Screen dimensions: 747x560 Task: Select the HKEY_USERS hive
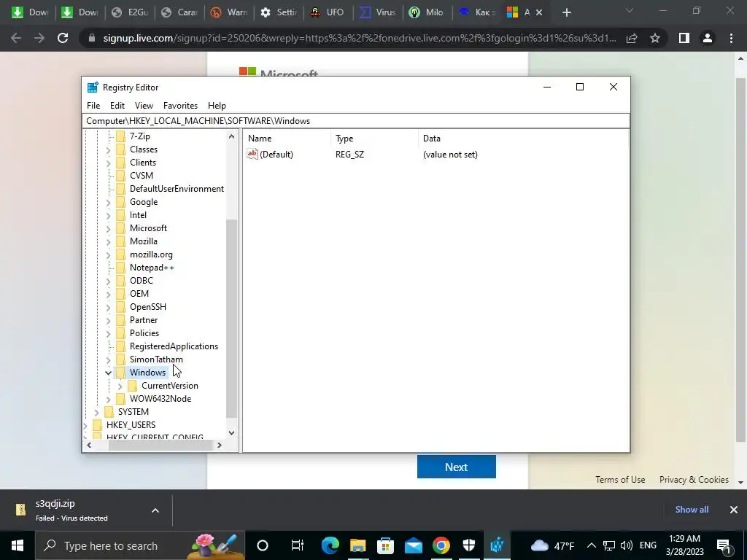131,425
